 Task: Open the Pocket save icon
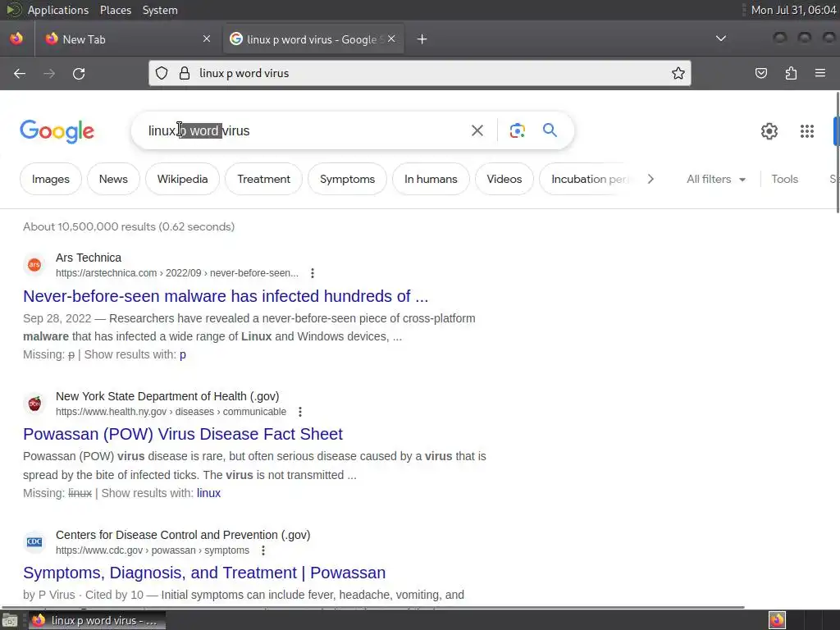click(x=761, y=73)
